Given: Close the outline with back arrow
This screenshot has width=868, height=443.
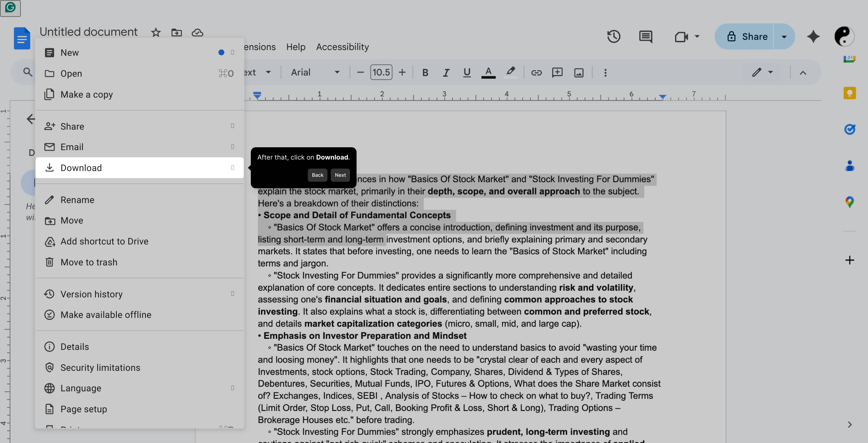Looking at the screenshot, I should coord(30,119).
